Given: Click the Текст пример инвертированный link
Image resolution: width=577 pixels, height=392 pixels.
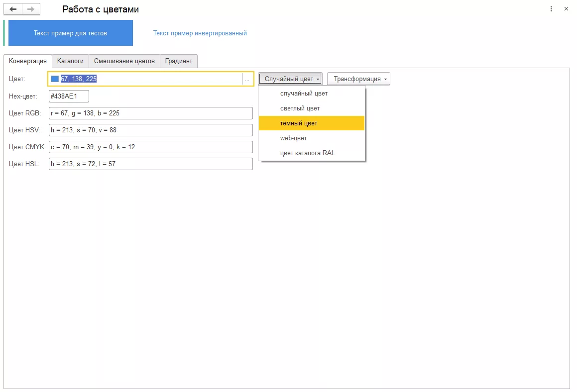Looking at the screenshot, I should tap(200, 33).
